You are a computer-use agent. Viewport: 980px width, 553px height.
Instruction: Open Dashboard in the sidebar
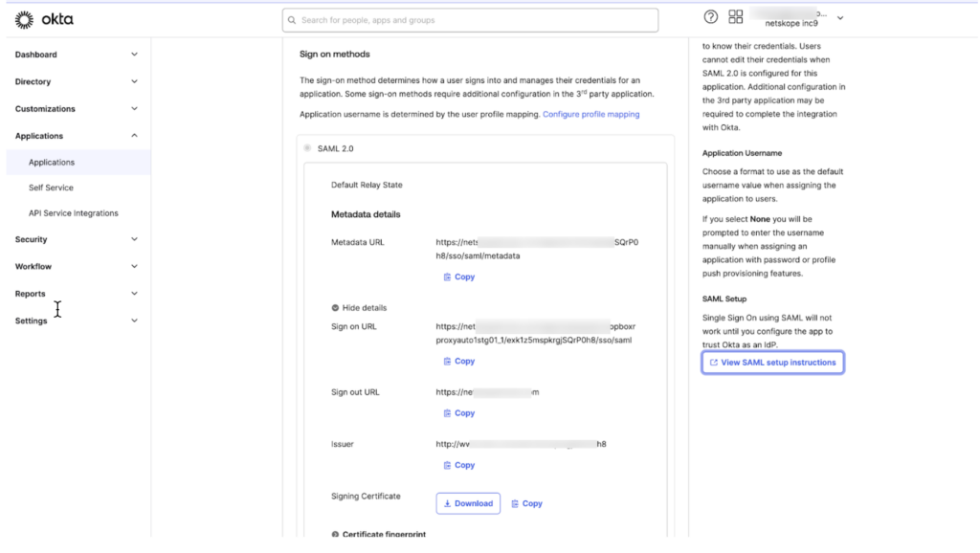pyautogui.click(x=35, y=55)
